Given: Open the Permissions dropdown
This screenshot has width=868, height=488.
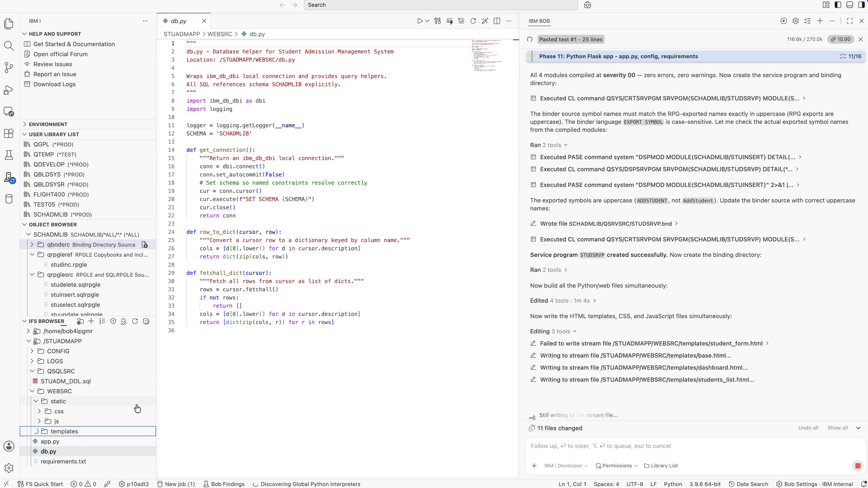Looking at the screenshot, I should pyautogui.click(x=616, y=466).
